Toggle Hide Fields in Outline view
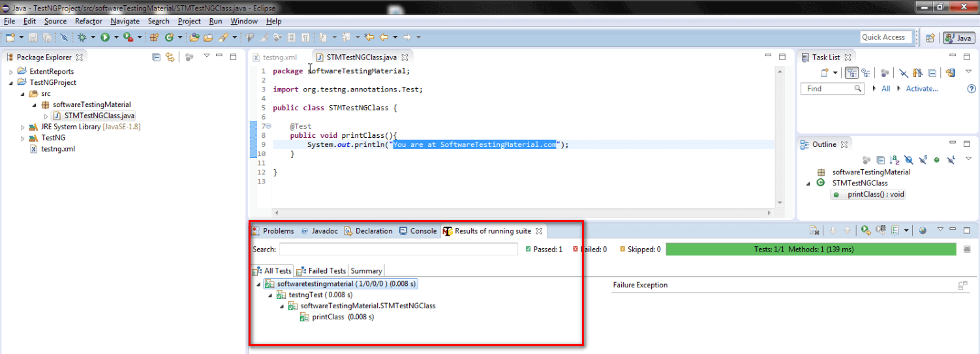980x354 pixels. (908, 159)
